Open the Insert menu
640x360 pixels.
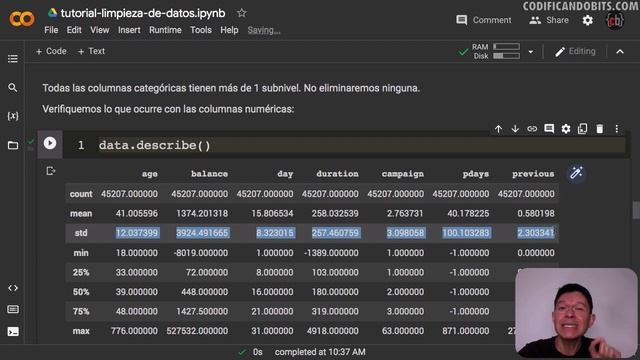click(x=129, y=30)
